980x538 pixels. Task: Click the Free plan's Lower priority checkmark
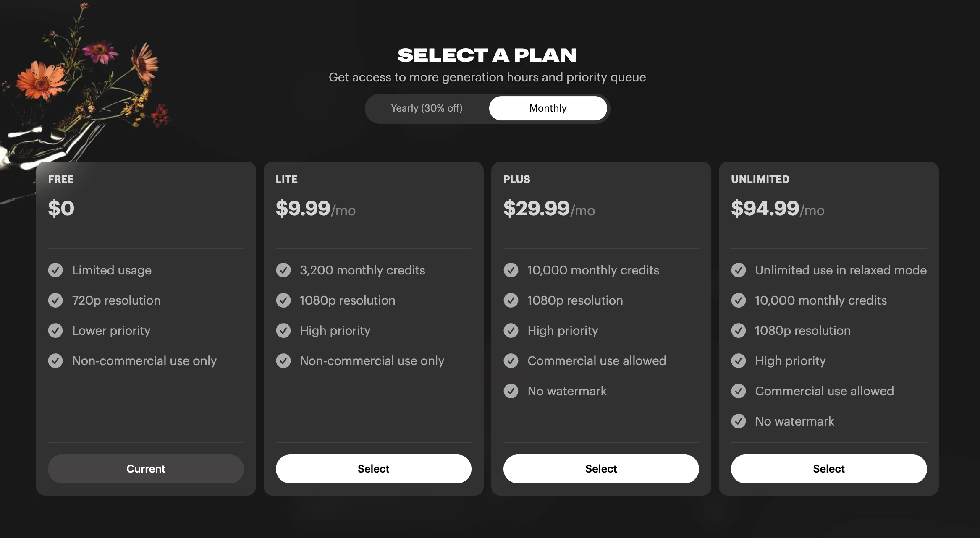[x=55, y=331]
